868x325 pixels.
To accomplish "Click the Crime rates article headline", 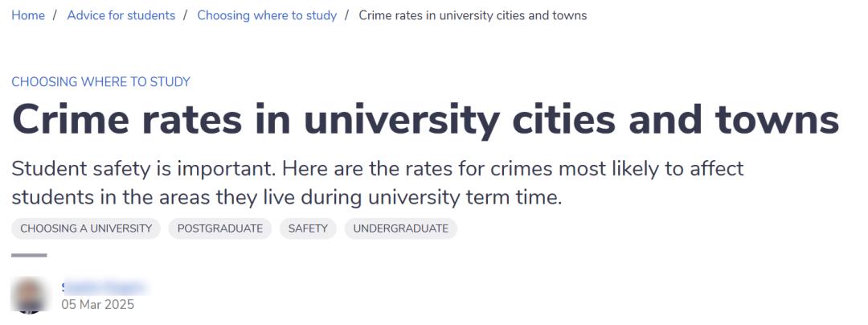I will pyautogui.click(x=425, y=121).
